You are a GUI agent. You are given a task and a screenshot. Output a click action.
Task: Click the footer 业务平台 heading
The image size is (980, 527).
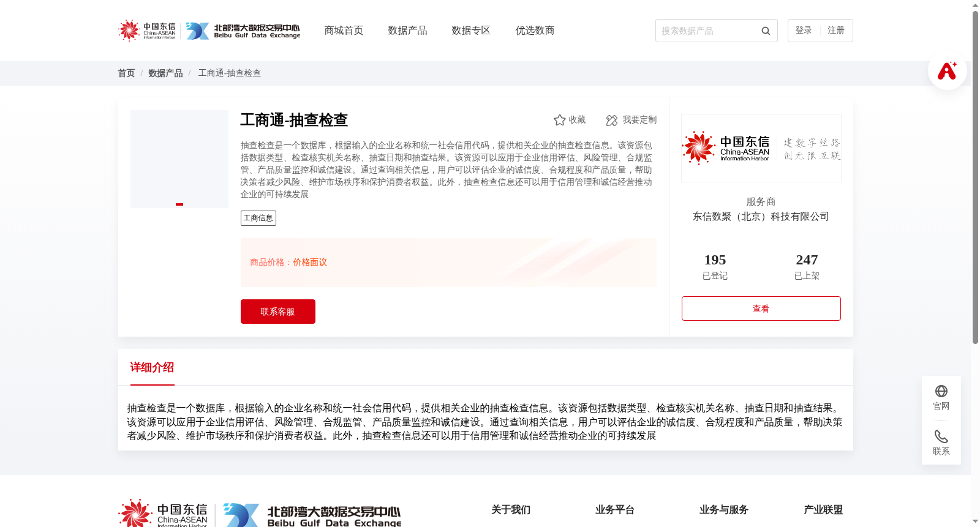(x=615, y=510)
